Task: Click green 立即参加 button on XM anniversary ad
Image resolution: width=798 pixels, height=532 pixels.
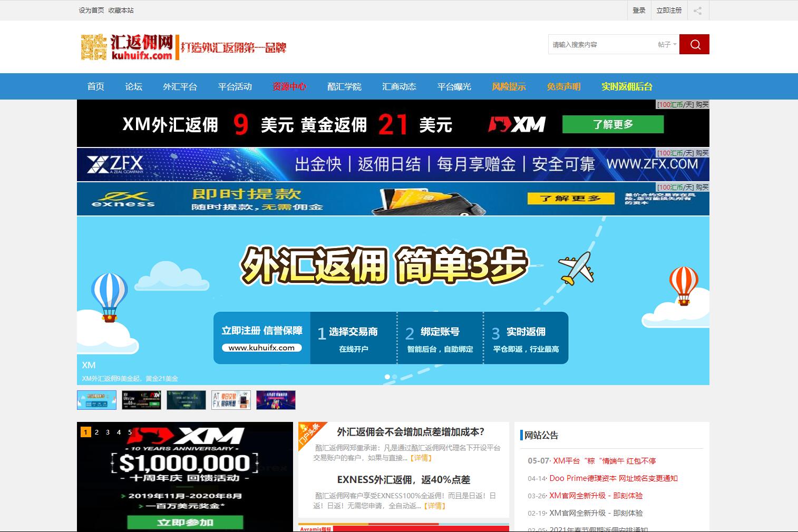Action: [x=185, y=522]
